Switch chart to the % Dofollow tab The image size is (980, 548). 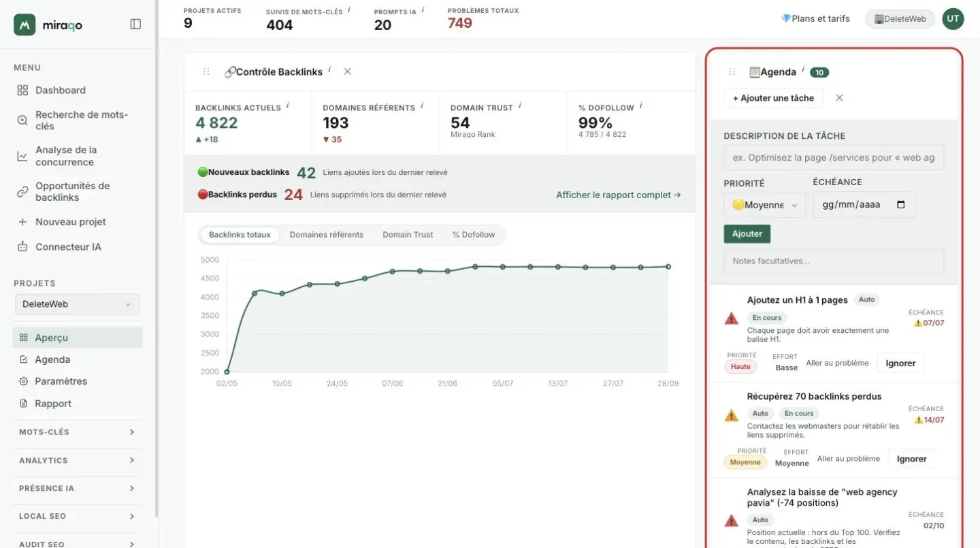[474, 235]
